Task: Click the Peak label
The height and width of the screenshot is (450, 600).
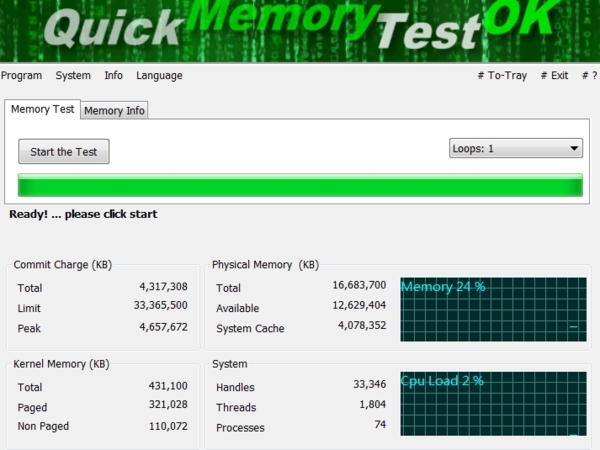Action: [29, 329]
